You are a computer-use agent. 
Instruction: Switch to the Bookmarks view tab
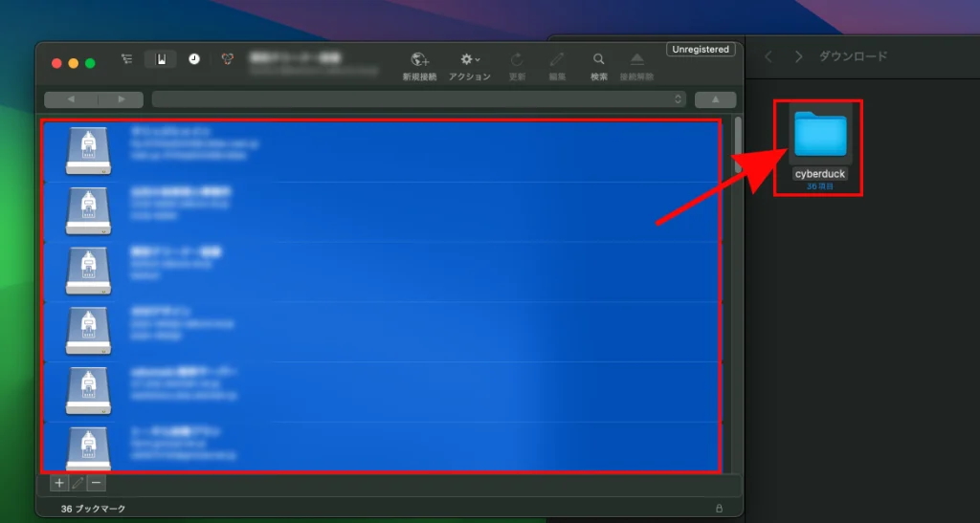click(161, 59)
